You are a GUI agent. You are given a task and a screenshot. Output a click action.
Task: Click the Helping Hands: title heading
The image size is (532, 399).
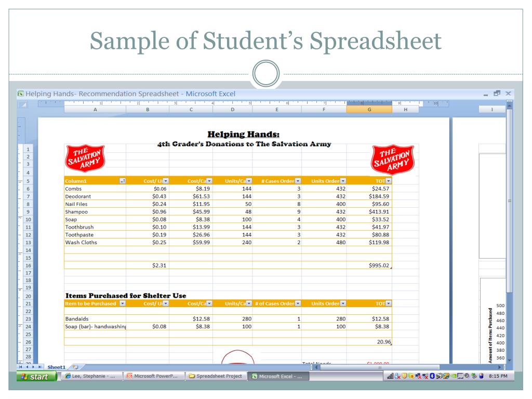[x=243, y=135]
